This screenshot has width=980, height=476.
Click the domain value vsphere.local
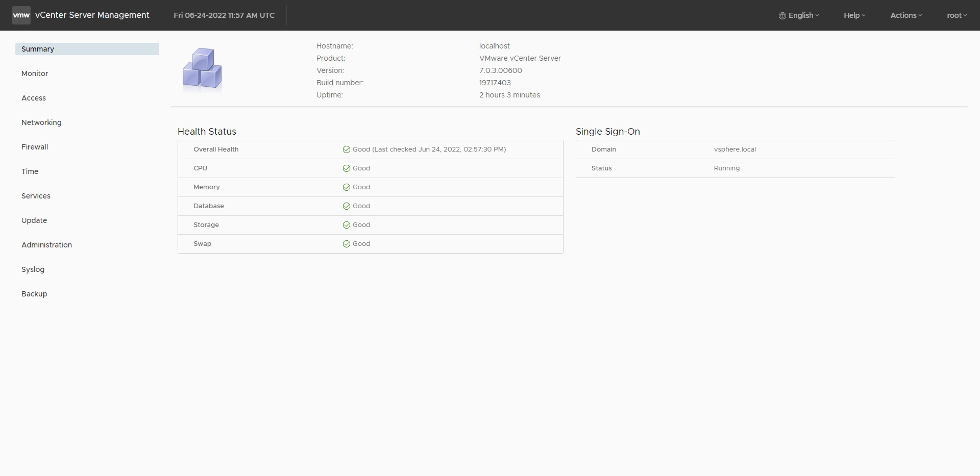(x=735, y=149)
